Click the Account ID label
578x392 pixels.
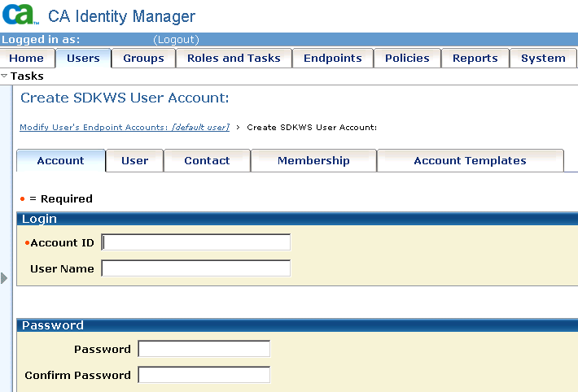[63, 243]
